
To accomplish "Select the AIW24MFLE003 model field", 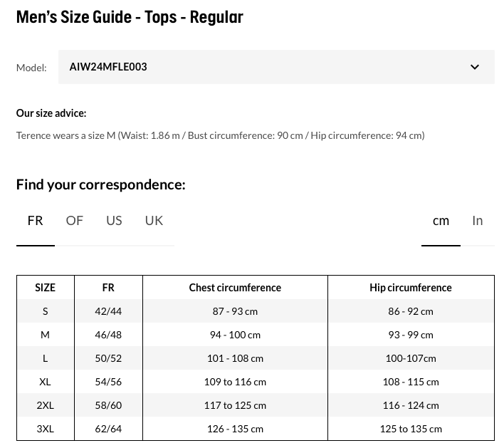I will (x=276, y=67).
